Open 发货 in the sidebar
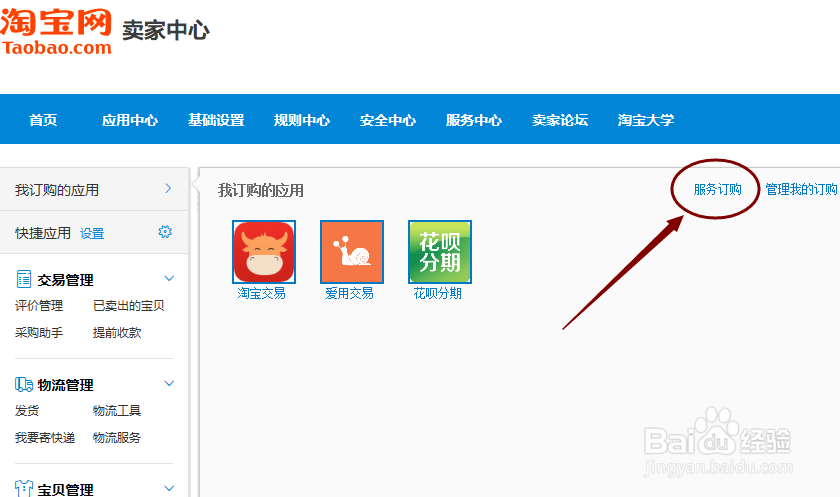Image resolution: width=840 pixels, height=497 pixels. coord(27,411)
